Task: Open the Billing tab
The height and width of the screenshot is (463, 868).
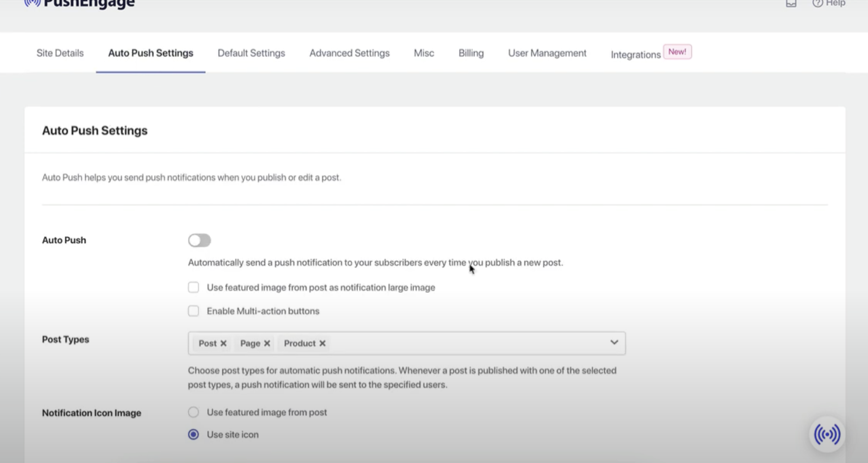Action: (471, 53)
